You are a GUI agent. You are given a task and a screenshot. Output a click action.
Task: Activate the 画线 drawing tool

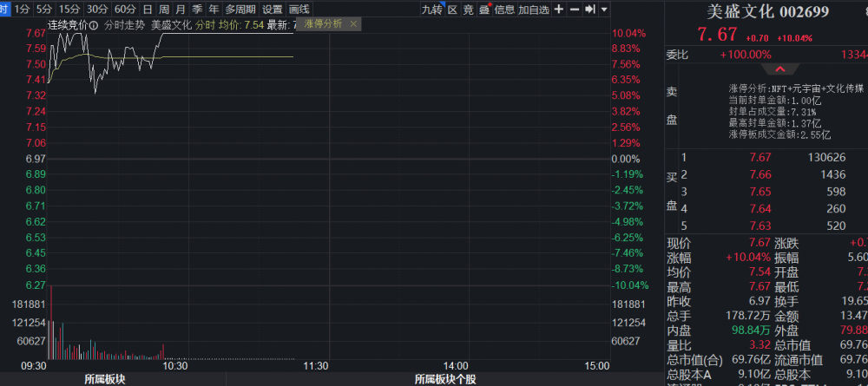pyautogui.click(x=299, y=10)
